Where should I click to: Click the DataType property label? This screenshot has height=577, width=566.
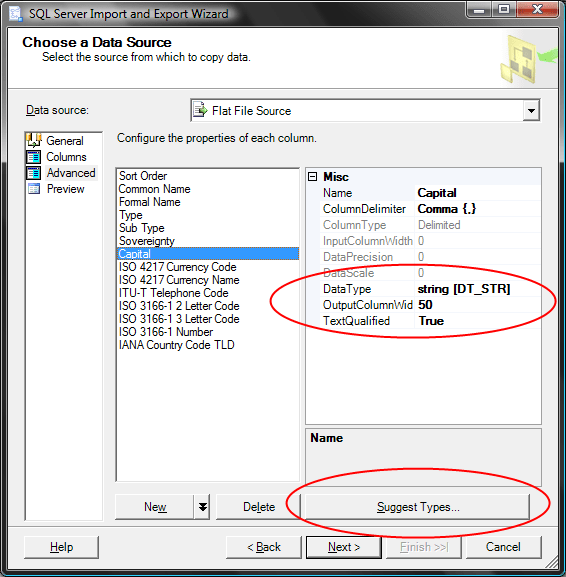(347, 289)
